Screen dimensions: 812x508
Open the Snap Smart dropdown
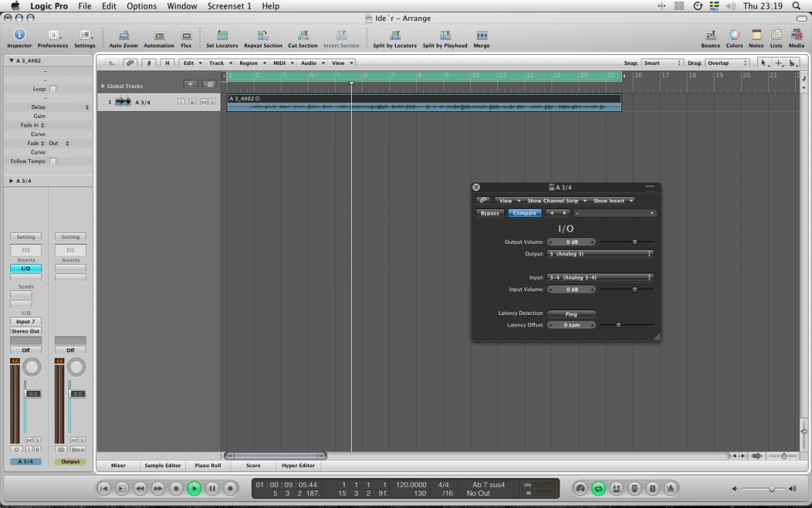click(x=662, y=63)
